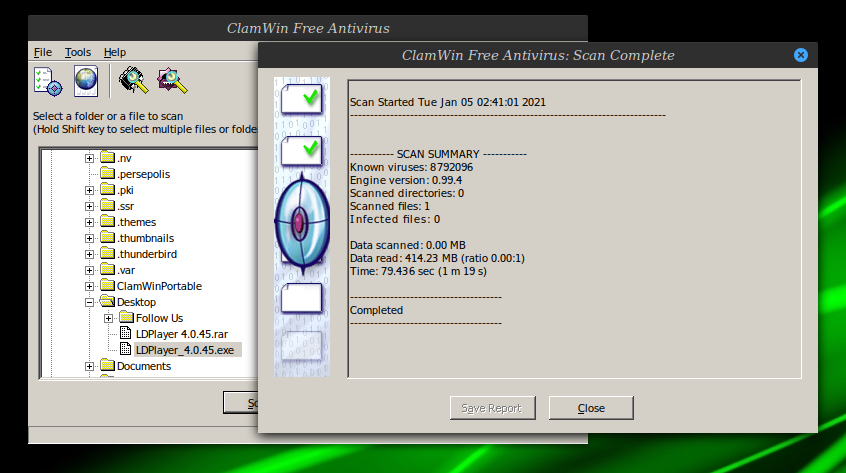This screenshot has width=846, height=473.
Task: Click the 'Data read: 414.23 MB' line
Action: 437,258
